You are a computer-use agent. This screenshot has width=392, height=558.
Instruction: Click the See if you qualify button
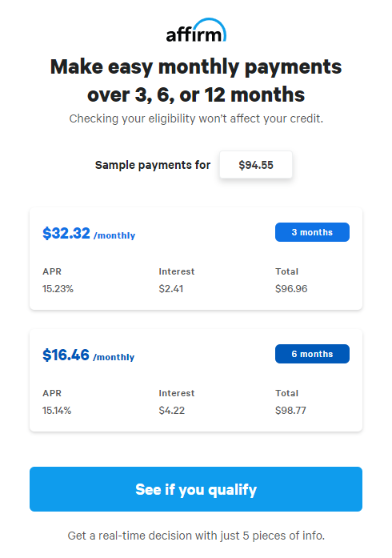196,489
